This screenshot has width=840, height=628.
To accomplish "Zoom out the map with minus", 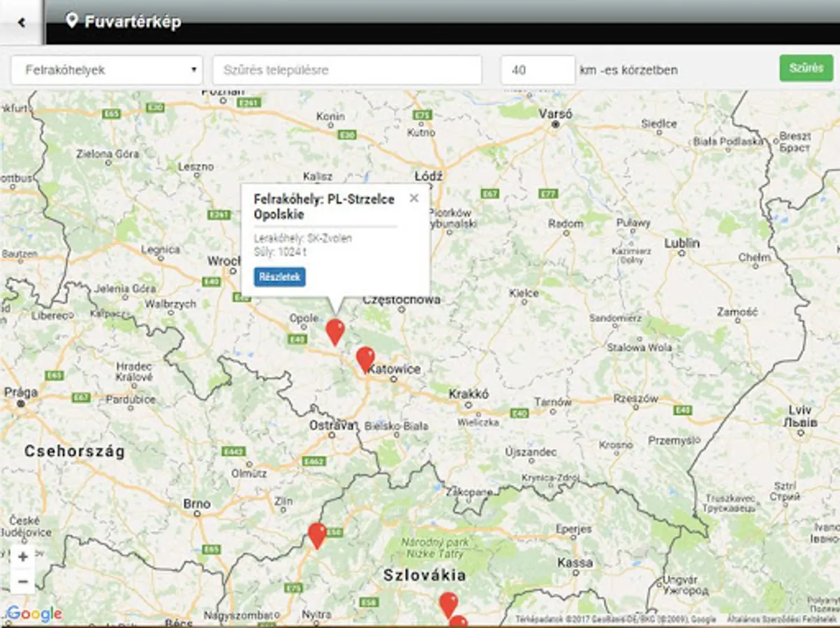I will pyautogui.click(x=22, y=582).
